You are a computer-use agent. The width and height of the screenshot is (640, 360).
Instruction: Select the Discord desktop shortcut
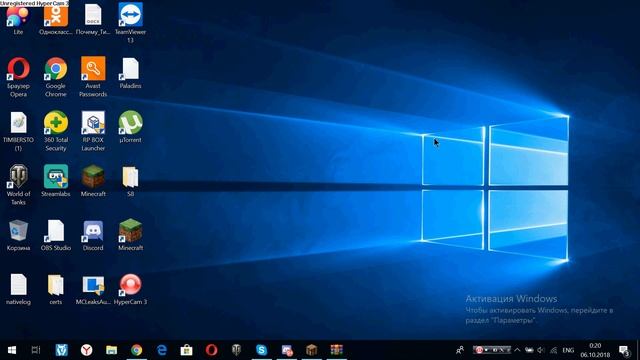click(x=93, y=235)
